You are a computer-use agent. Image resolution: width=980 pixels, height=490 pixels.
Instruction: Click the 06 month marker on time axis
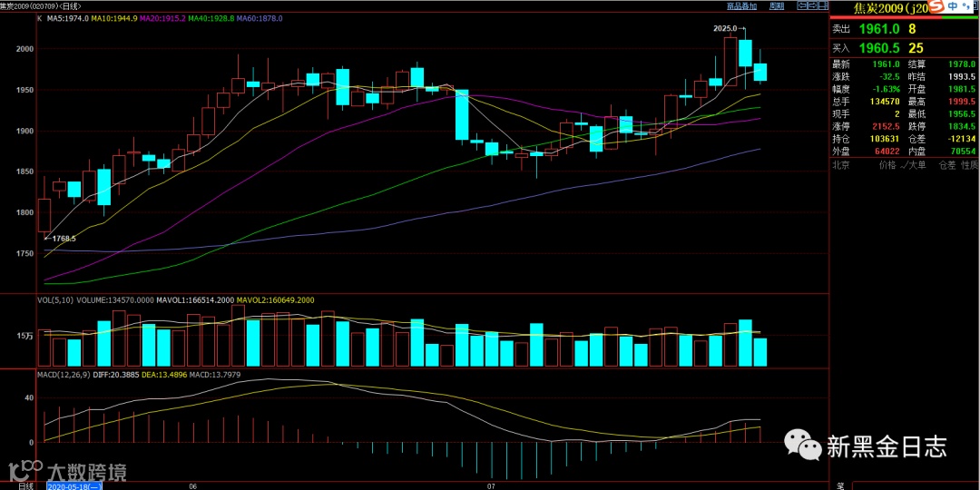coord(193,485)
